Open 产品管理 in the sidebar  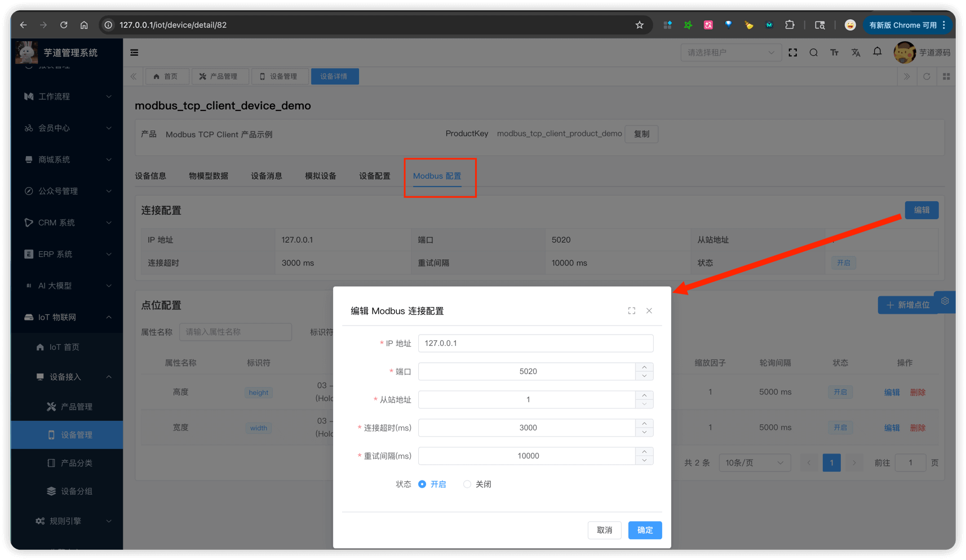point(76,407)
